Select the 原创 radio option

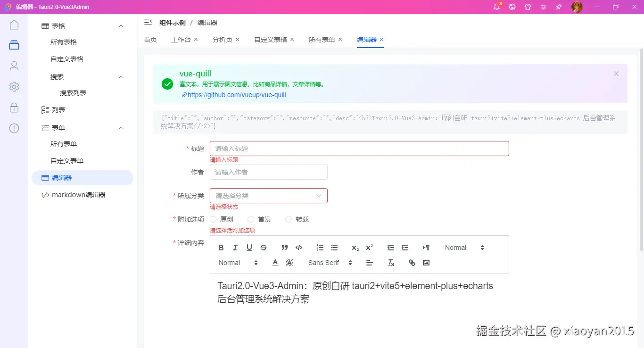(x=213, y=219)
